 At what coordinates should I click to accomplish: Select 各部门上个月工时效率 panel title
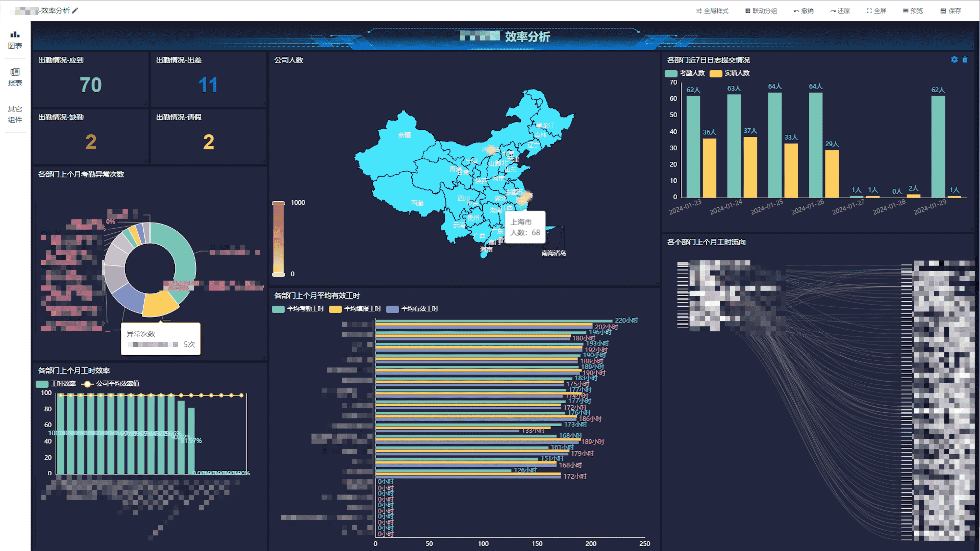tap(74, 370)
